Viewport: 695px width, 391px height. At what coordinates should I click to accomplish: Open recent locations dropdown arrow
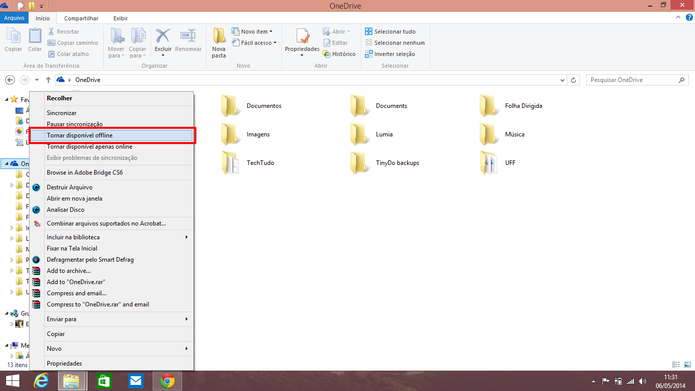point(37,80)
